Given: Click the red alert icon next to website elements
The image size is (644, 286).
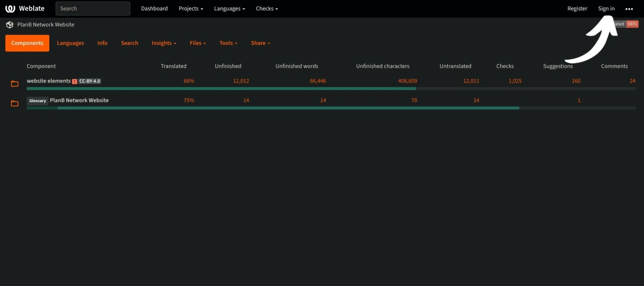Looking at the screenshot, I should coord(74,81).
